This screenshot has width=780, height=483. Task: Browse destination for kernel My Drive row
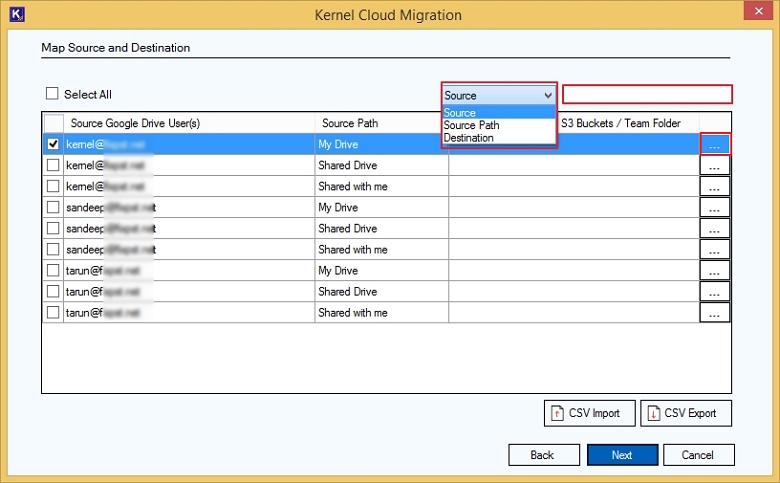coord(715,144)
